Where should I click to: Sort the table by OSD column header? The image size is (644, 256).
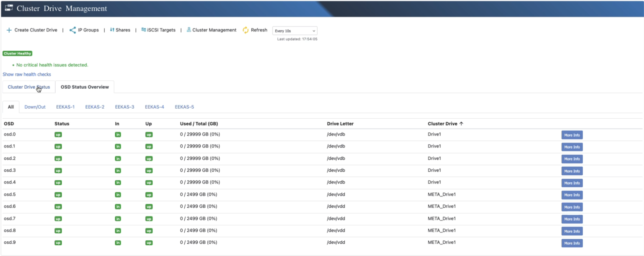coord(9,124)
